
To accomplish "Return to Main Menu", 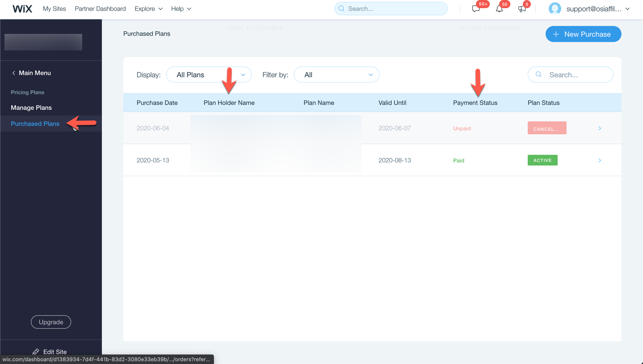I will (35, 73).
